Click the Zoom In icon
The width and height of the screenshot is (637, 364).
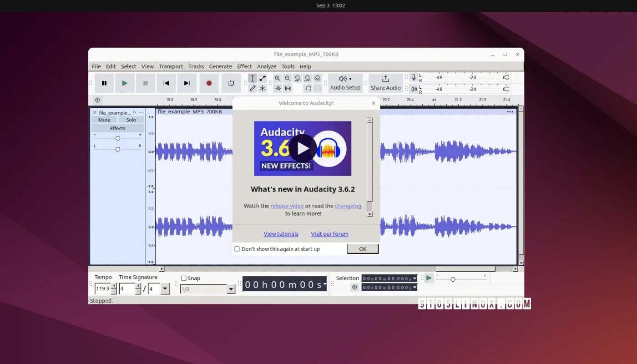278,78
